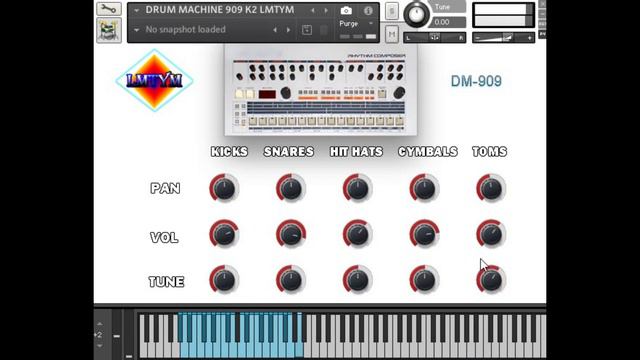The width and height of the screenshot is (640, 360).
Task: Click the 909 rhythm composer image
Action: [x=321, y=90]
